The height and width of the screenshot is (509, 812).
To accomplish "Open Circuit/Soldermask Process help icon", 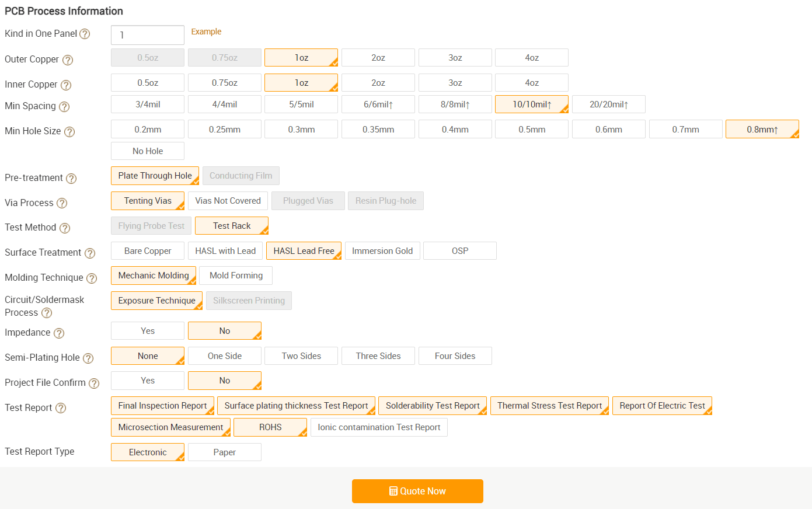I will 47,313.
